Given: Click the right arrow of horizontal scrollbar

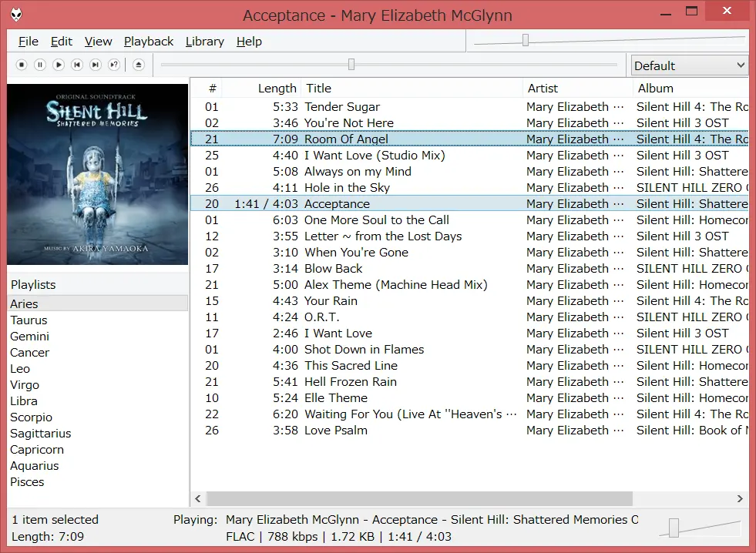Looking at the screenshot, I should (x=740, y=498).
